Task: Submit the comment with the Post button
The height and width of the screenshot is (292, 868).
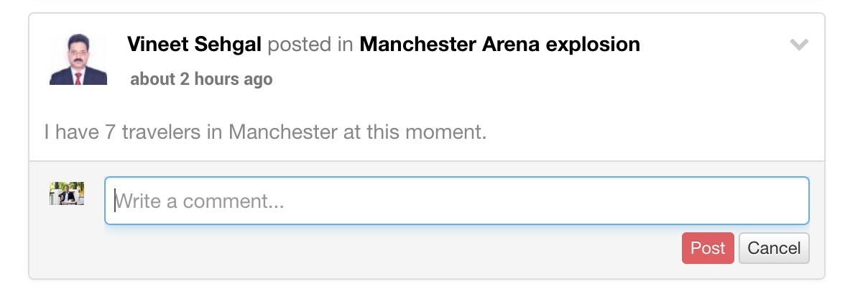Action: point(708,248)
